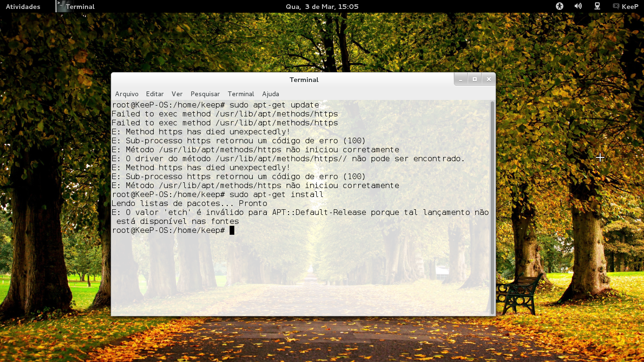Viewport: 644px width, 362px height.
Task: Open the Ajuda menu
Action: 271,94
